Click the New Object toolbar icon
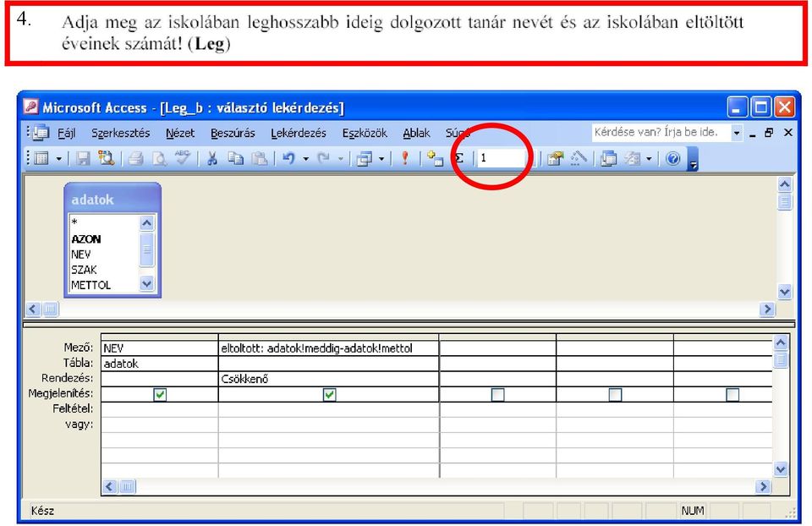 [x=632, y=158]
